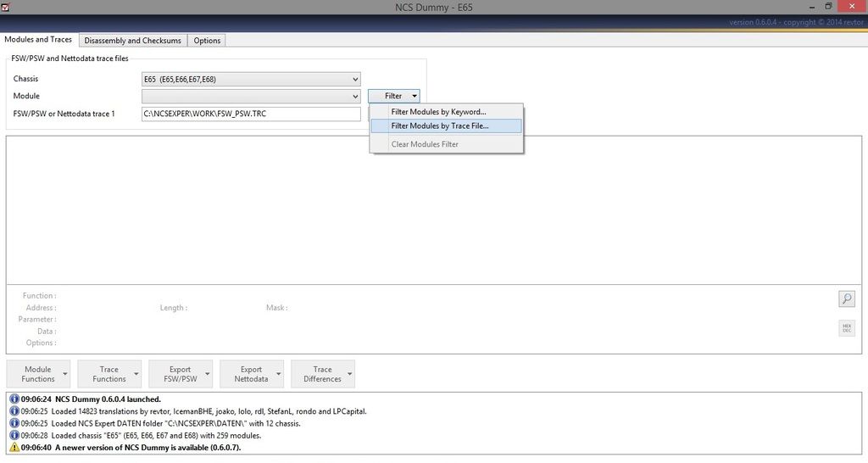The height and width of the screenshot is (463, 868).
Task: Click the warning icon of newer version message
Action: coord(14,448)
